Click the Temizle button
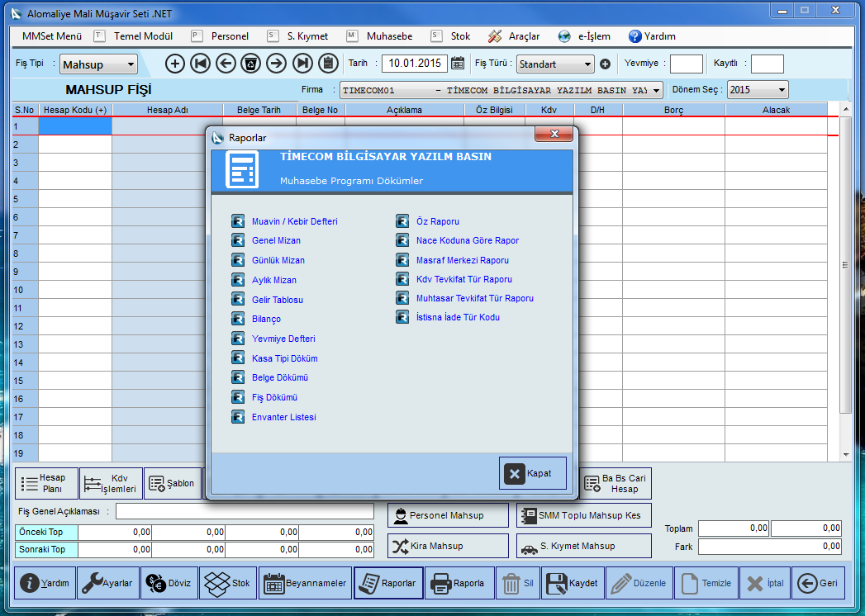 pyautogui.click(x=706, y=583)
